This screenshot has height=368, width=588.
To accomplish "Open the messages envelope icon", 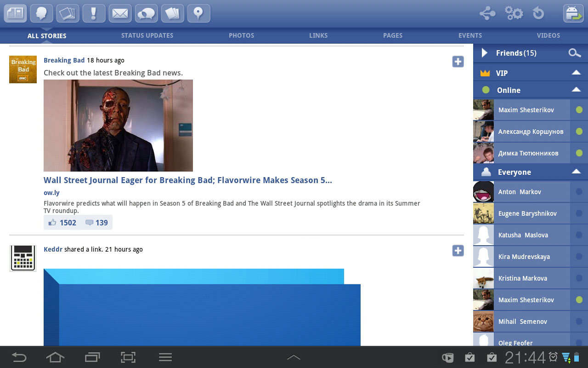I will coord(120,13).
